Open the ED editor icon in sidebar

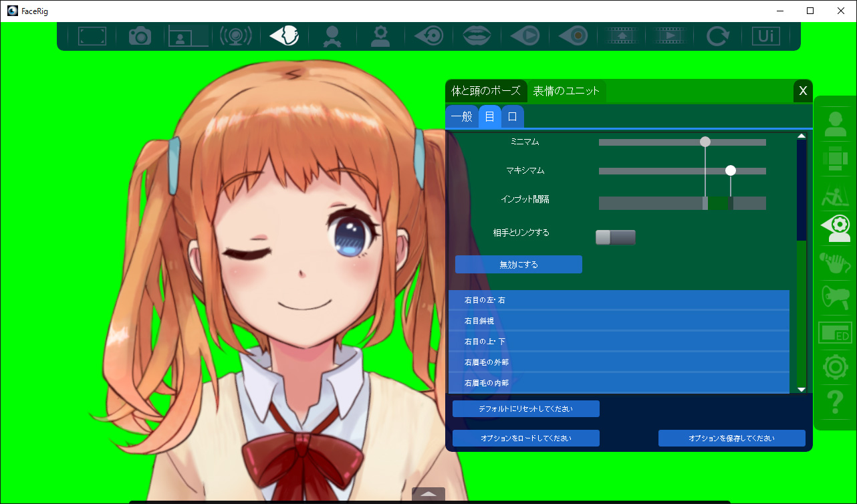835,332
